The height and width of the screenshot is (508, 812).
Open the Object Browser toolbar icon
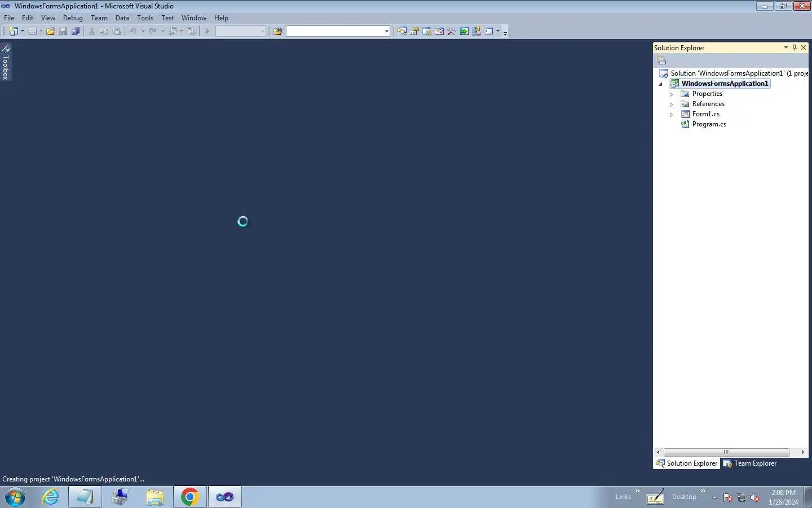click(x=439, y=31)
